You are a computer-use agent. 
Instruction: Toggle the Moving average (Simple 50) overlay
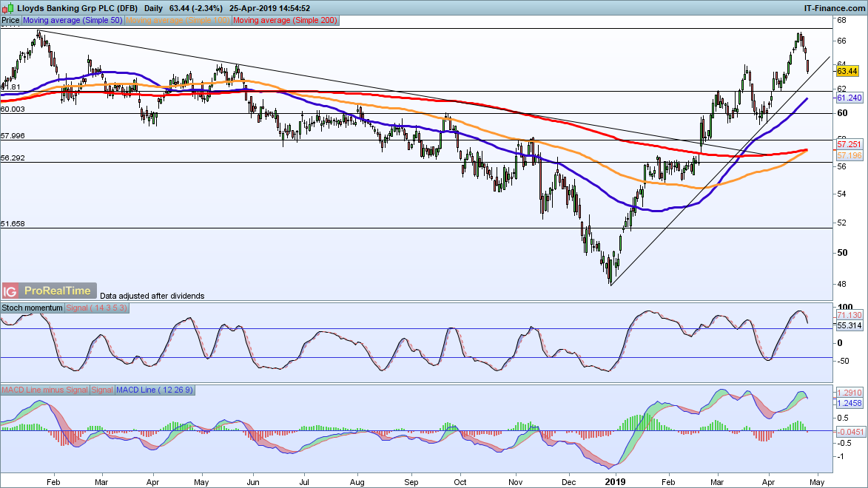pyautogui.click(x=72, y=20)
